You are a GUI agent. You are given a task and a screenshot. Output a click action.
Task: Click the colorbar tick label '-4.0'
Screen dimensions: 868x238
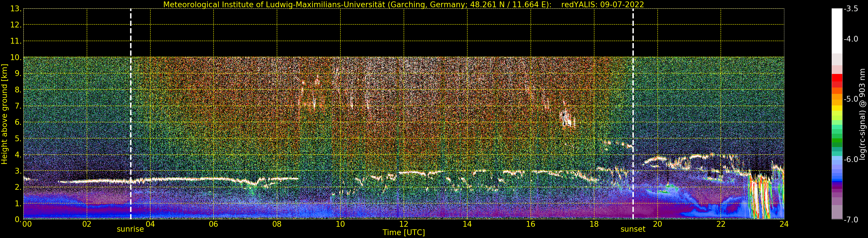(851, 39)
